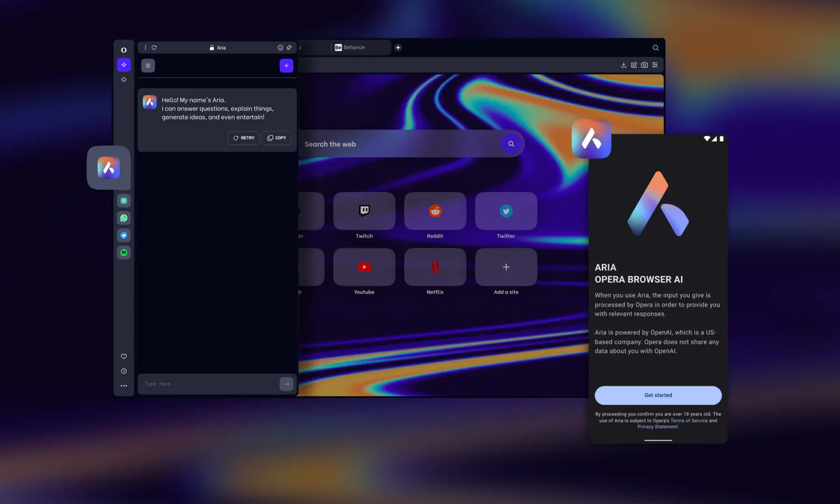This screenshot has height=504, width=840.
Task: Pin the Aria sidebar panel
Action: click(289, 48)
